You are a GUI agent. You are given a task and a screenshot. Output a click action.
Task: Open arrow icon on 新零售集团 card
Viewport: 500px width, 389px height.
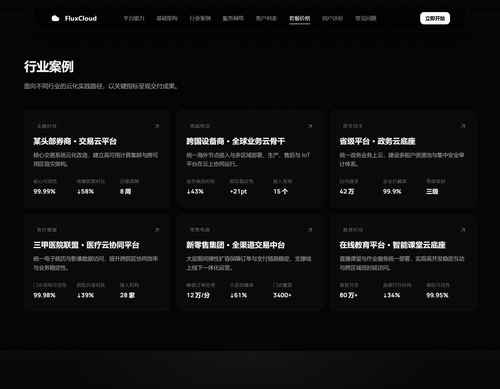click(x=310, y=230)
